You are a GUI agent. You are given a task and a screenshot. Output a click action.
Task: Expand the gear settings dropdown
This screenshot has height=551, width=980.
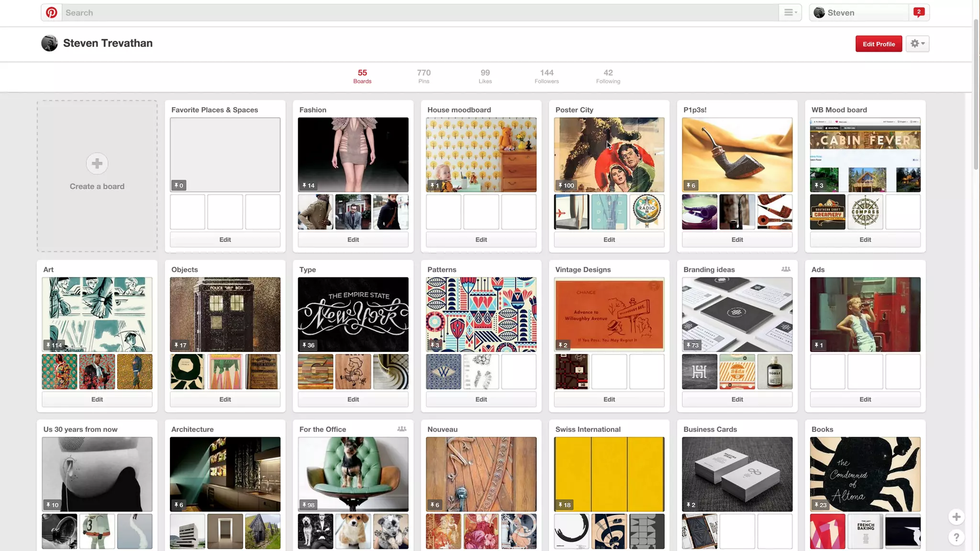[x=917, y=44]
